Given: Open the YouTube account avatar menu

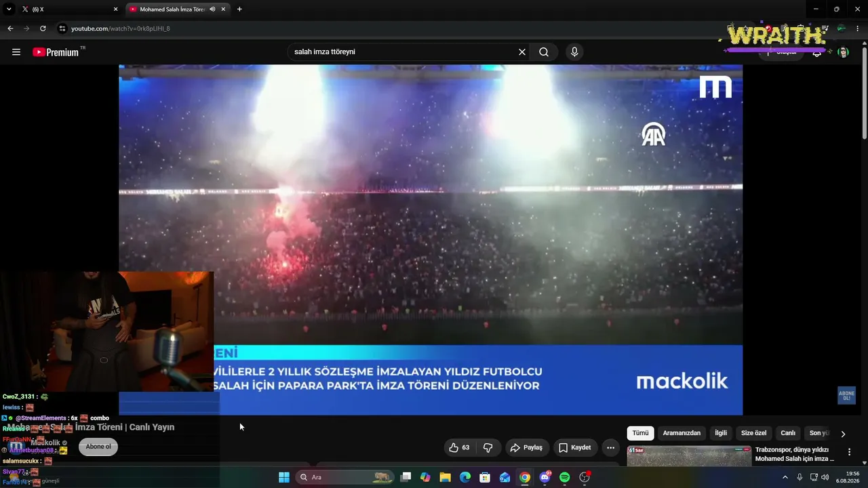Looking at the screenshot, I should click(x=843, y=52).
